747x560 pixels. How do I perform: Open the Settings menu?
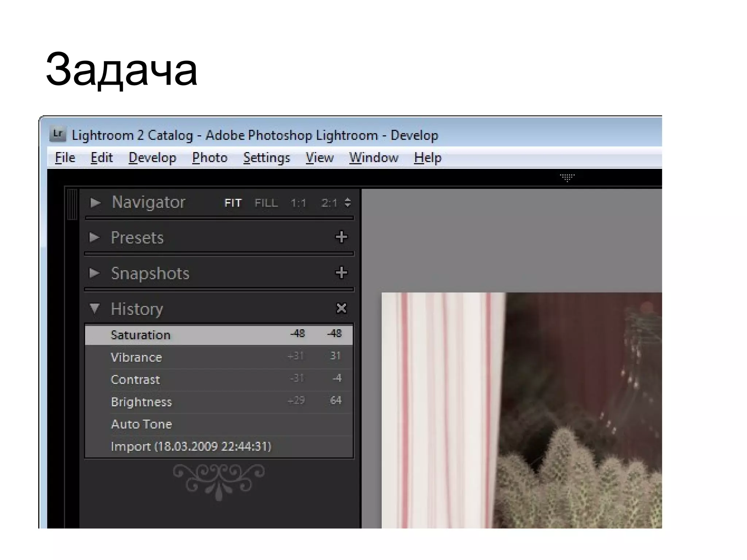pos(267,157)
